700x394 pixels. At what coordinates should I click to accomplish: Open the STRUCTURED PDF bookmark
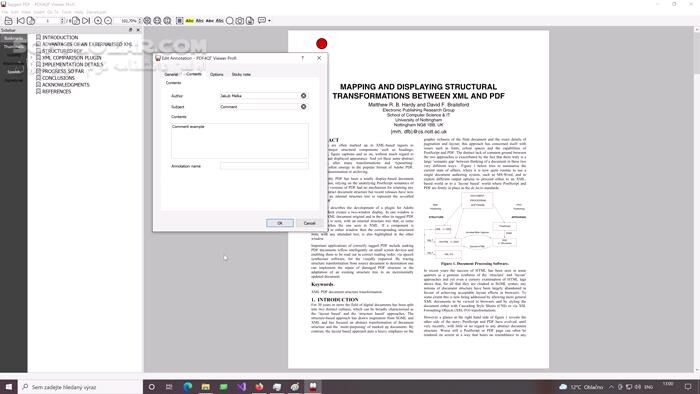(62, 51)
